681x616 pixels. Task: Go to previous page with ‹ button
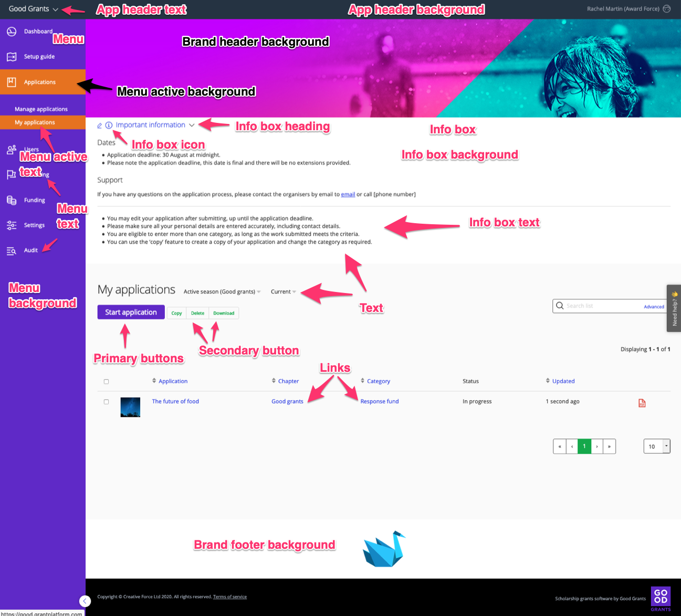click(x=572, y=446)
